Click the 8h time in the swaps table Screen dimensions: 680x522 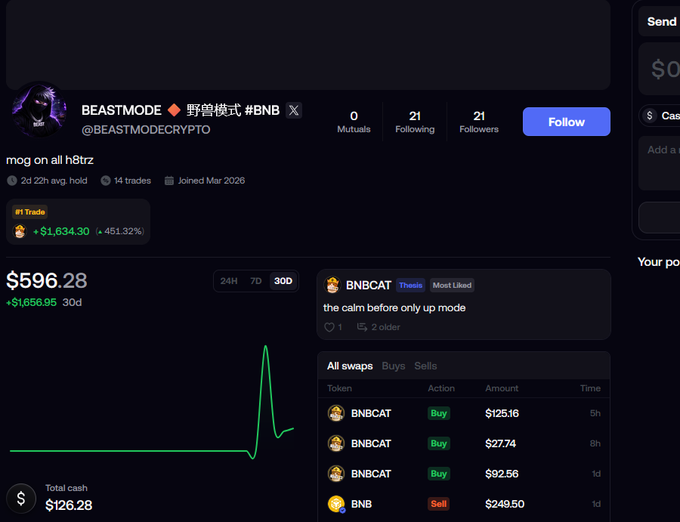click(595, 444)
